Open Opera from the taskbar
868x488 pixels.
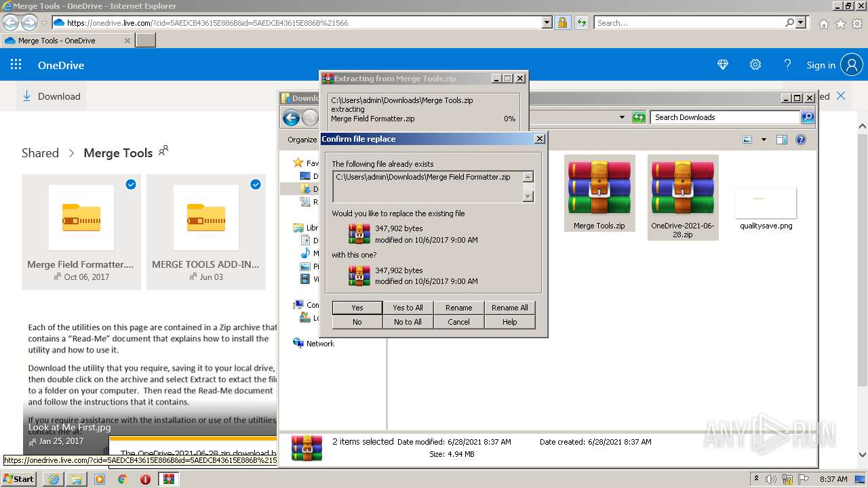click(x=145, y=479)
